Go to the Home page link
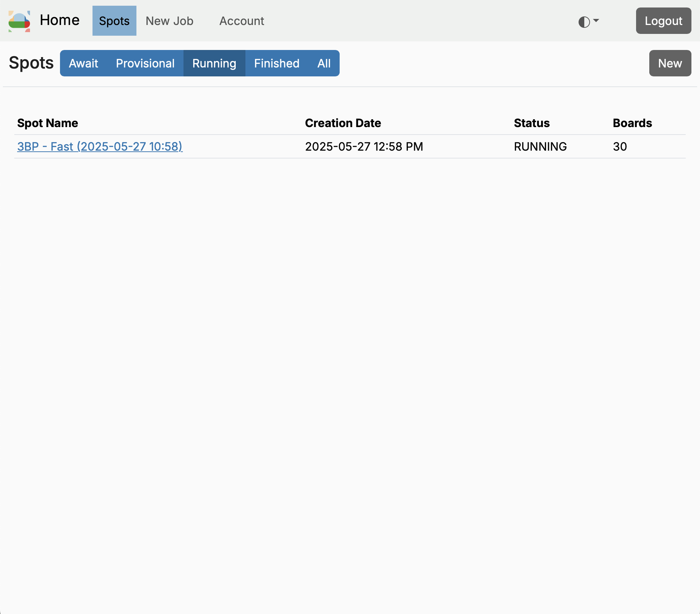The width and height of the screenshot is (700, 614). click(x=60, y=20)
